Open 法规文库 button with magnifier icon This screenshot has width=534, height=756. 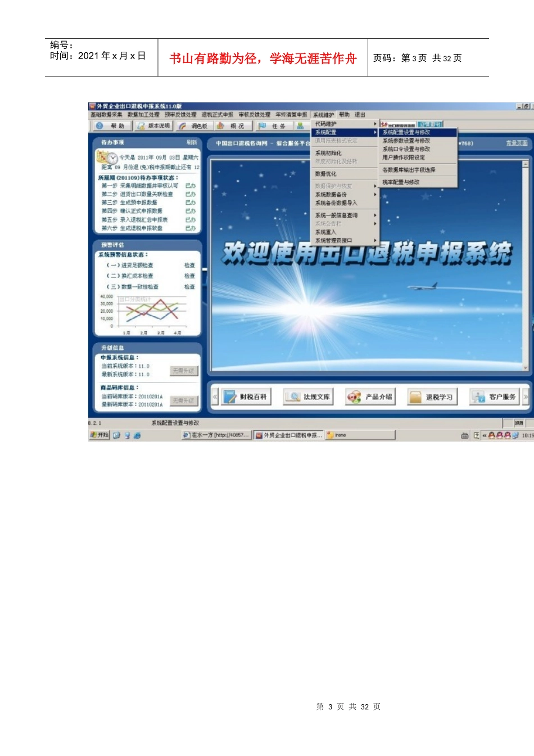tap(308, 397)
